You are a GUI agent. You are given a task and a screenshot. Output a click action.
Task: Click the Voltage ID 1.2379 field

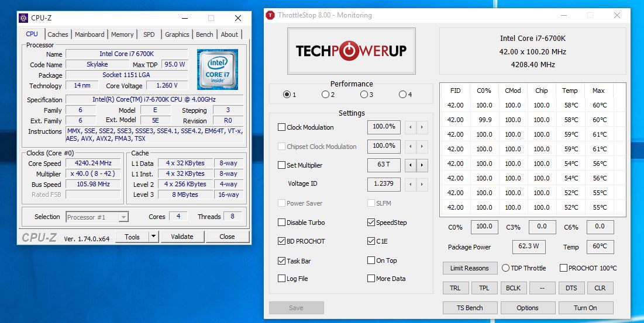pos(384,184)
